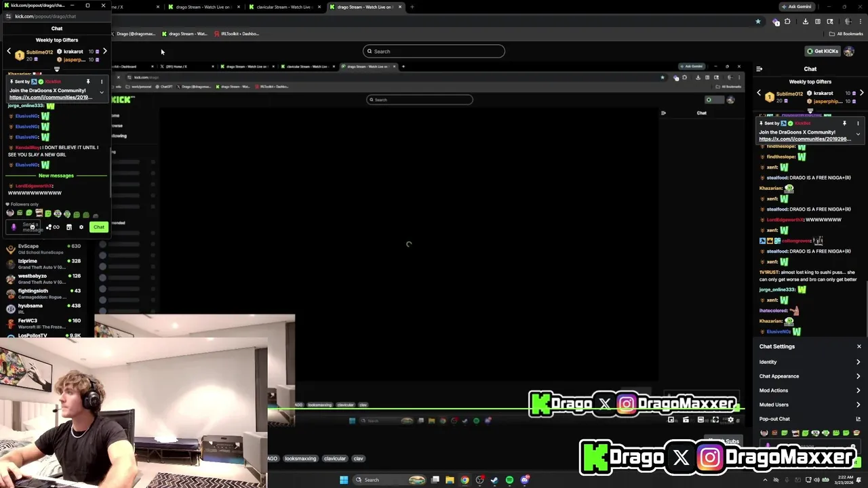Open Muted Users settings
The height and width of the screenshot is (488, 868).
click(810, 405)
